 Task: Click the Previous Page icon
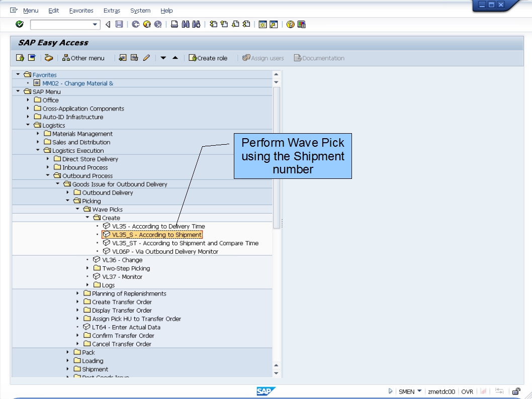224,24
